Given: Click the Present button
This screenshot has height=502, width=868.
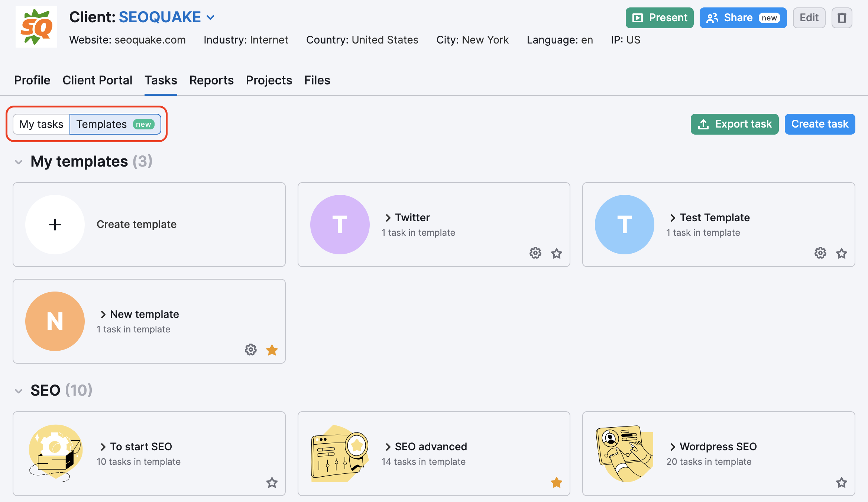Looking at the screenshot, I should (x=660, y=18).
